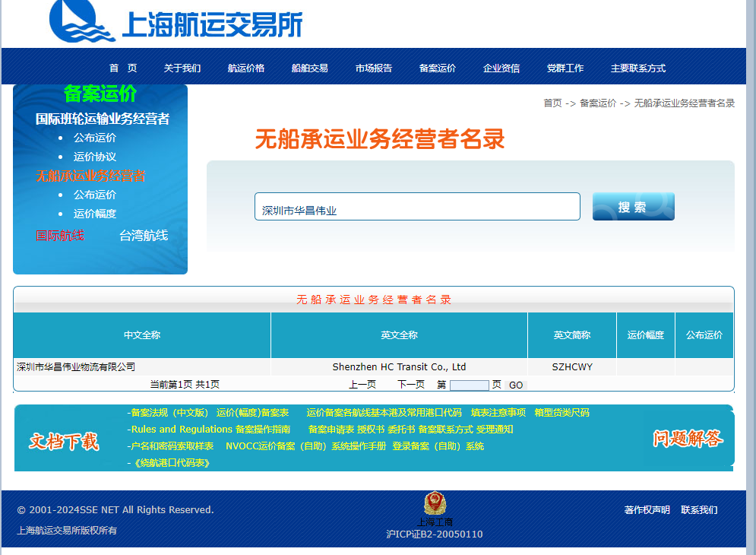Click 备案运价 in the breadcrumb
The height and width of the screenshot is (555, 756).
click(598, 103)
